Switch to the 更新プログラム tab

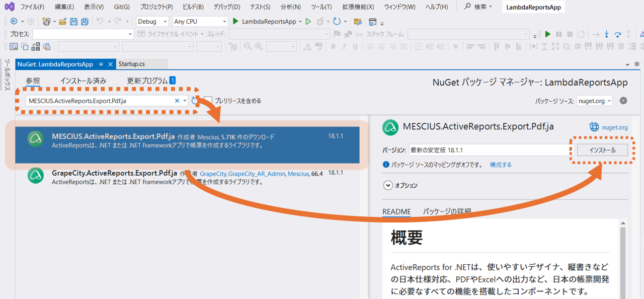(x=147, y=81)
